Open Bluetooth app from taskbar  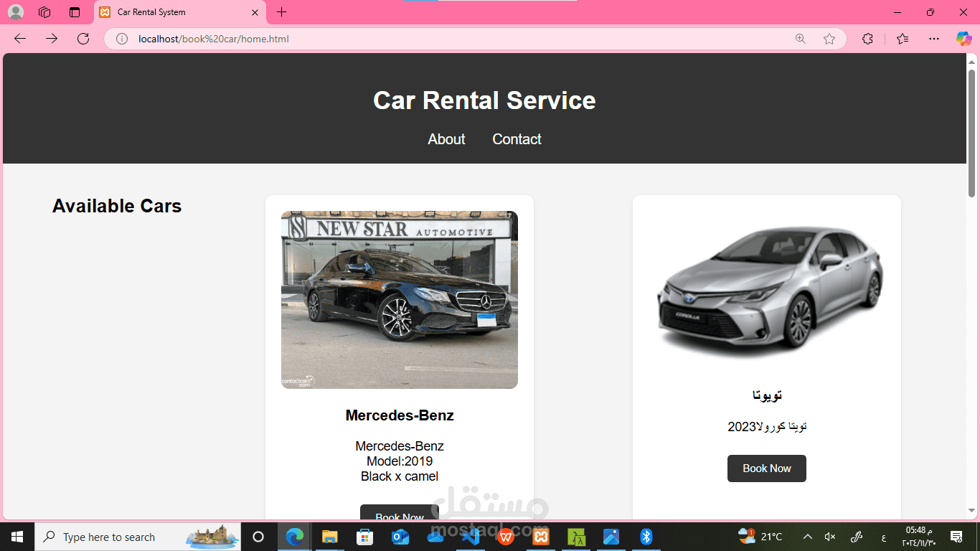point(646,537)
